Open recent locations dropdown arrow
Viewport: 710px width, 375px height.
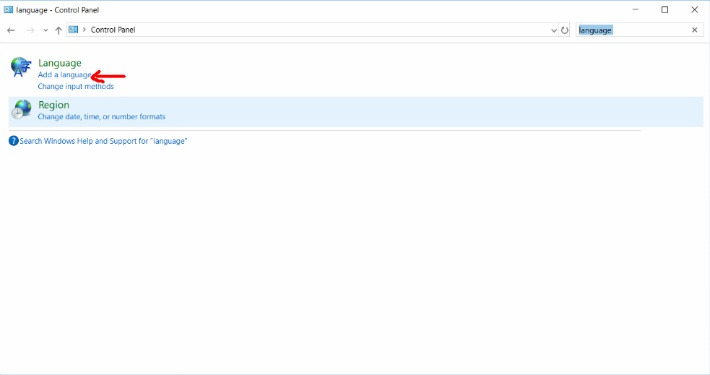(45, 30)
